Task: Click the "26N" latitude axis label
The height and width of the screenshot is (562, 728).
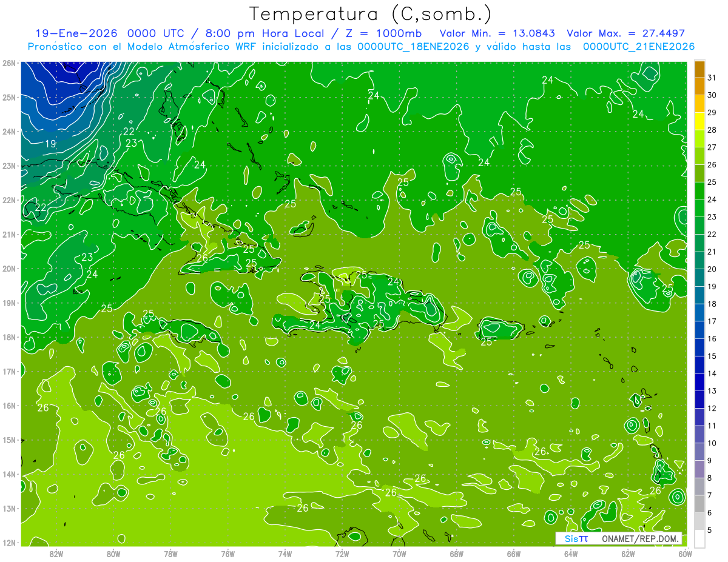Action: click(9, 63)
